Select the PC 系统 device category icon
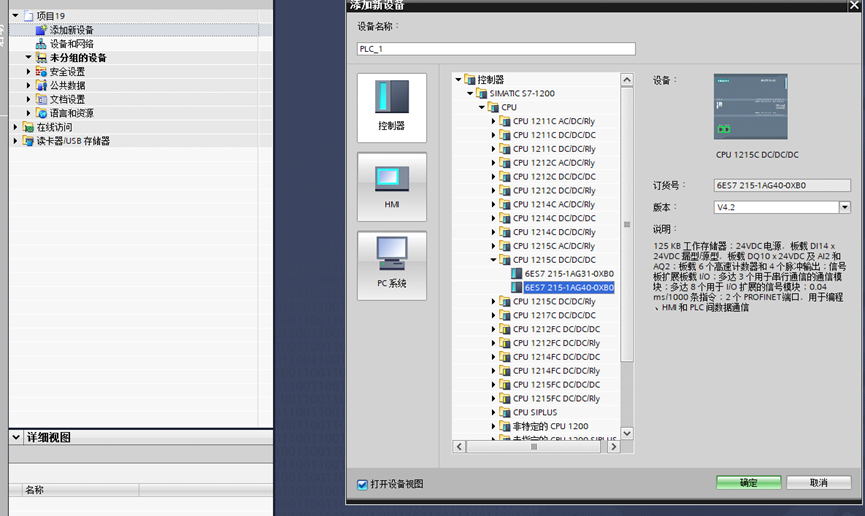This screenshot has width=865, height=516. coord(392,265)
